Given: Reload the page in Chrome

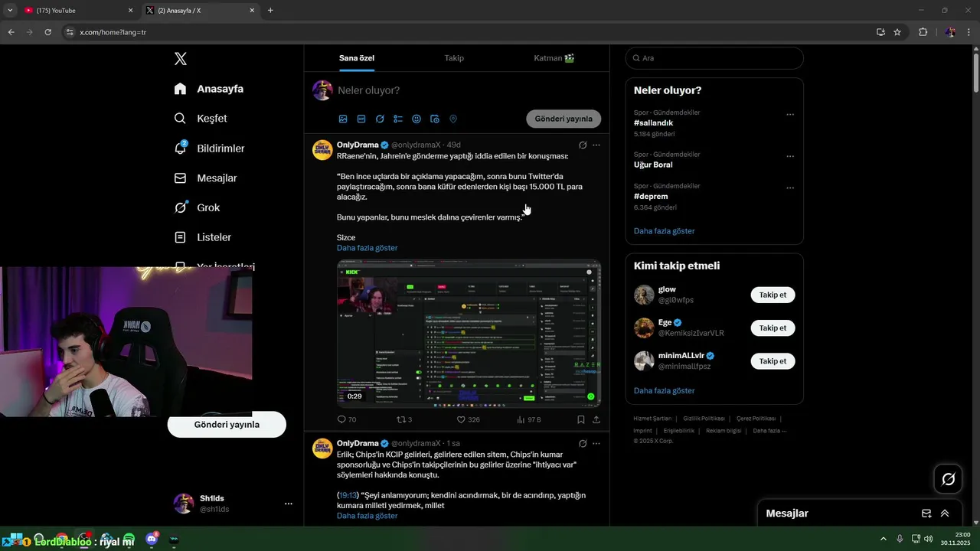Looking at the screenshot, I should pyautogui.click(x=47, y=32).
